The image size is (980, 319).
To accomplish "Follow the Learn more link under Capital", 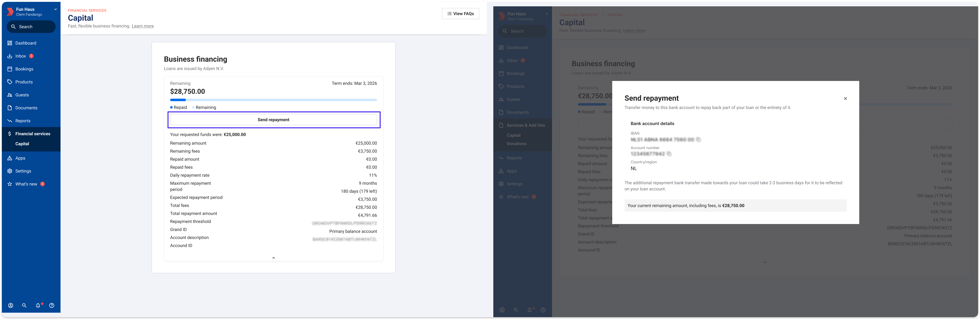I will (x=143, y=26).
